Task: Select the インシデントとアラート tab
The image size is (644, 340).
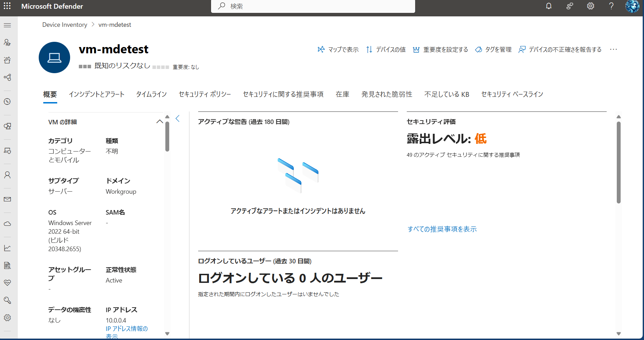Action: pyautogui.click(x=97, y=94)
